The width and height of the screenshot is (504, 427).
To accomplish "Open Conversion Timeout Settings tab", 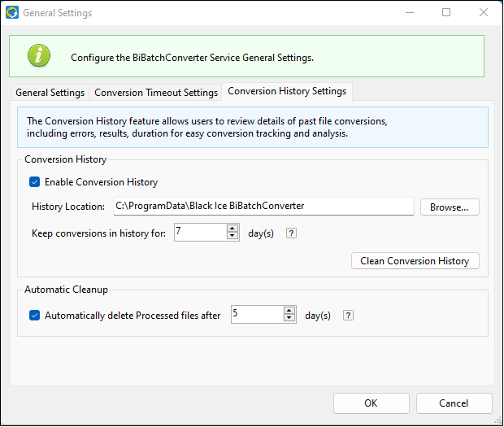I will [x=156, y=93].
